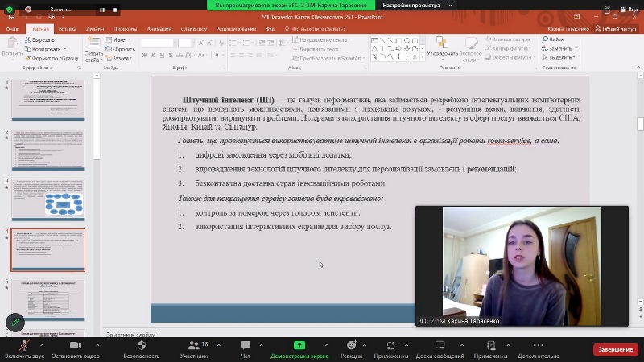
Task: Collapse the ribbon with the caret arrow
Action: [638, 68]
